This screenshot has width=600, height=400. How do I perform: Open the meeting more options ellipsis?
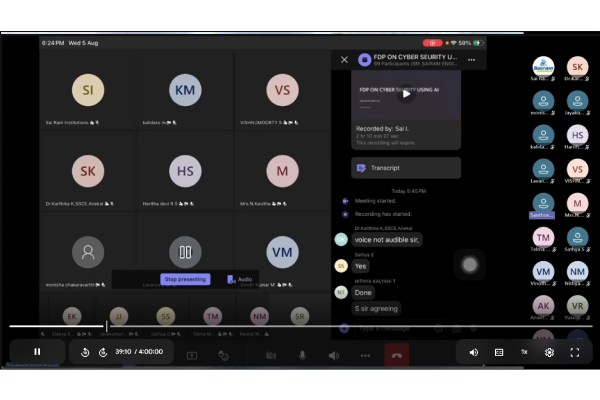(365, 356)
